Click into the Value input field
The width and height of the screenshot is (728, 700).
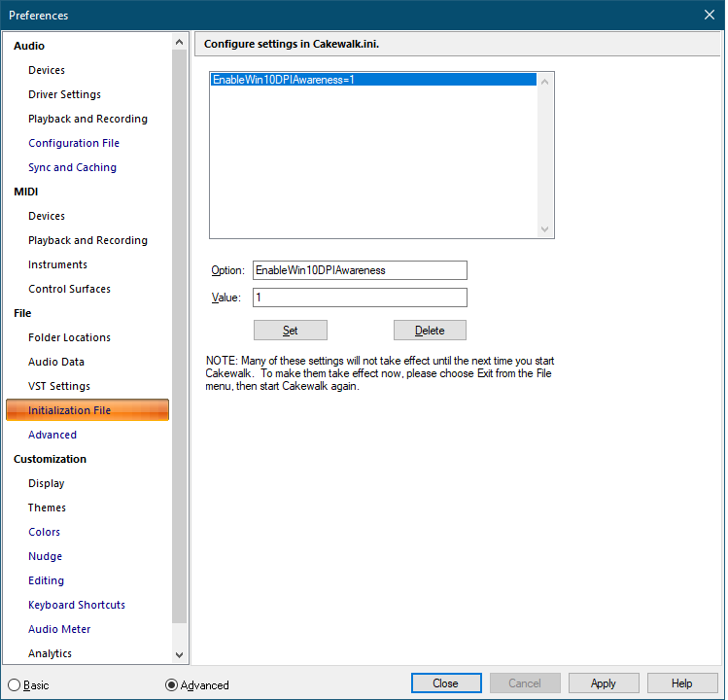[360, 297]
